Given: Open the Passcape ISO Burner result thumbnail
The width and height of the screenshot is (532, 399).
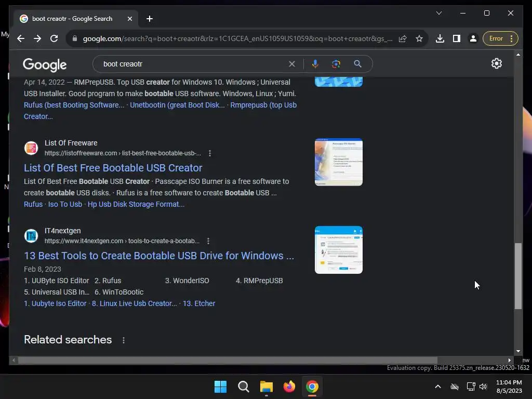Looking at the screenshot, I should pos(339,162).
